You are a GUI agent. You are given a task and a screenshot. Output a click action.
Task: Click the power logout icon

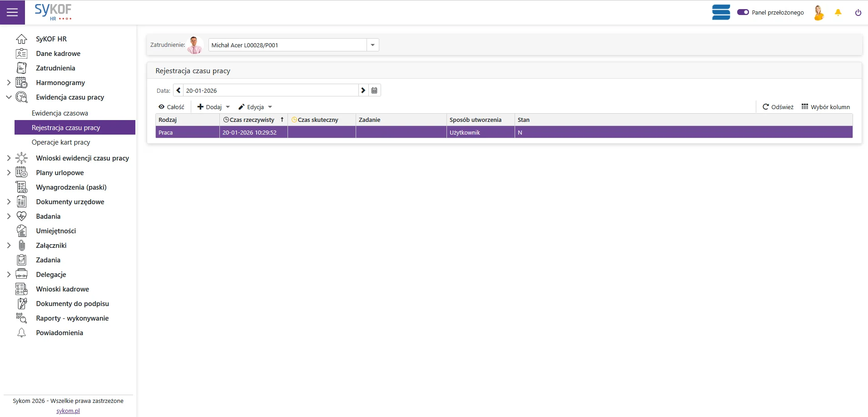tap(858, 13)
